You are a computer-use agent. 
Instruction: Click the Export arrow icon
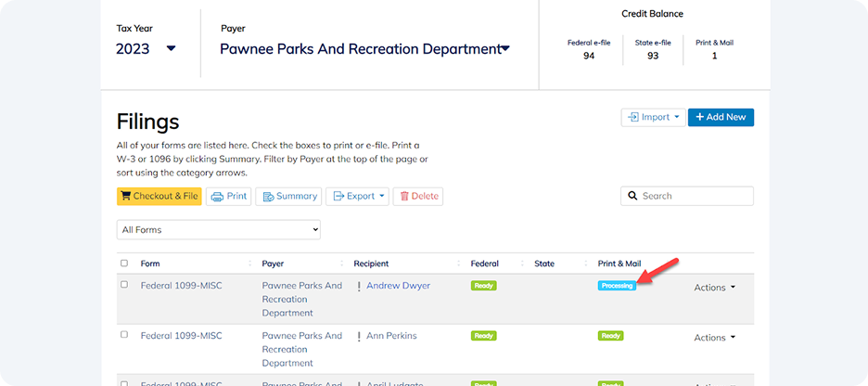coord(338,197)
